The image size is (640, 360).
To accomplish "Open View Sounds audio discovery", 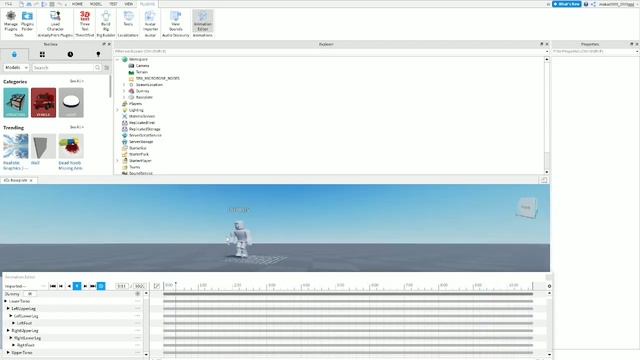I will pos(176,21).
